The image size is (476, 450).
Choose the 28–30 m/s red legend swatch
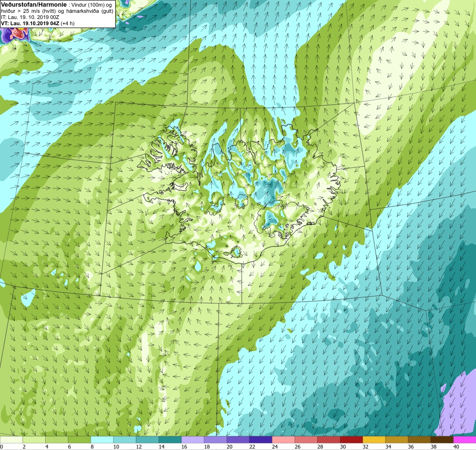click(329, 440)
